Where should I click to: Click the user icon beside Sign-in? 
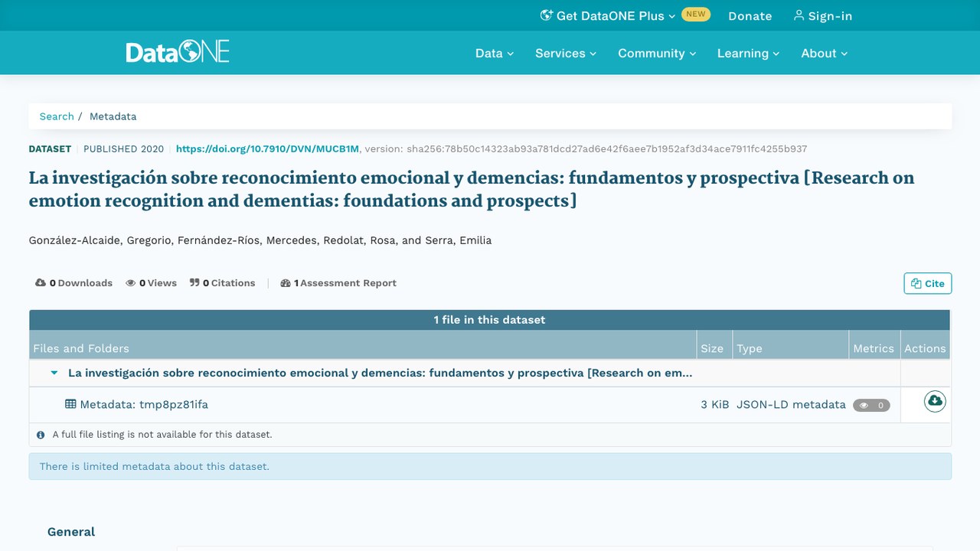click(x=799, y=15)
